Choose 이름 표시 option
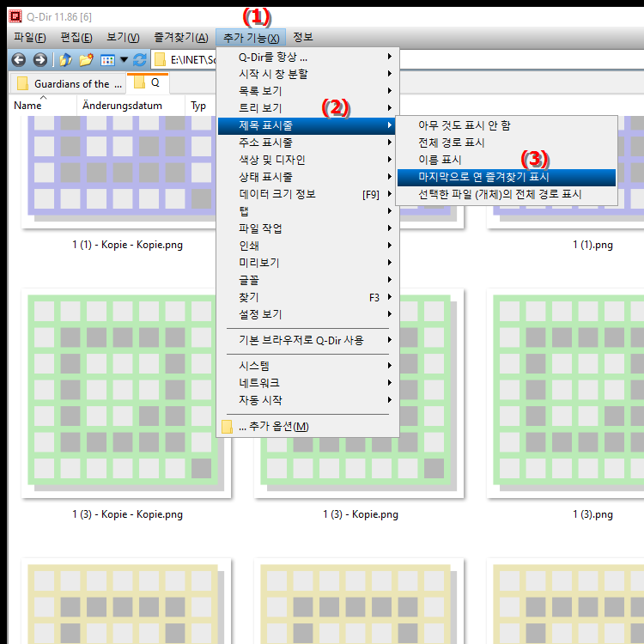Screen dimensions: 644x644 [506, 160]
